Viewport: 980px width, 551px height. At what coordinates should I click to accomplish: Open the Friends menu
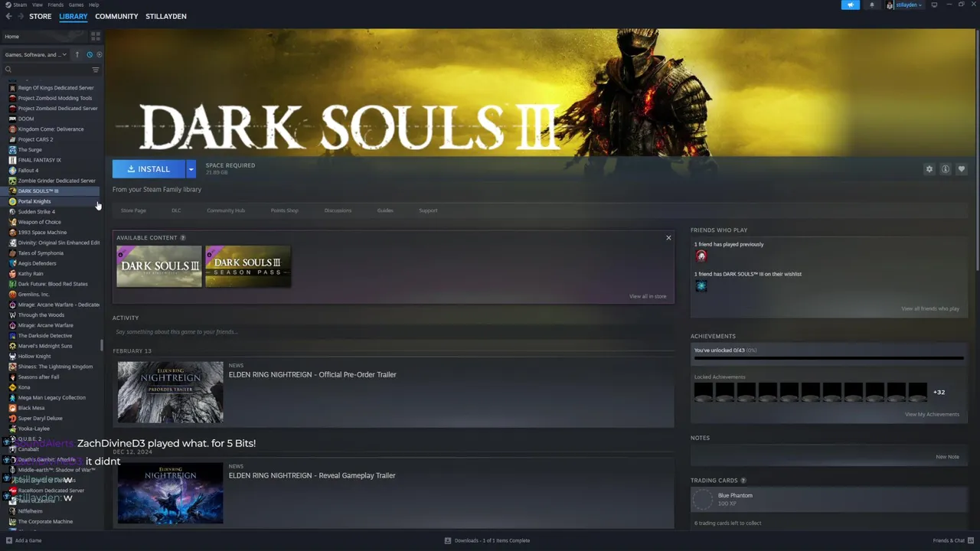56,5
